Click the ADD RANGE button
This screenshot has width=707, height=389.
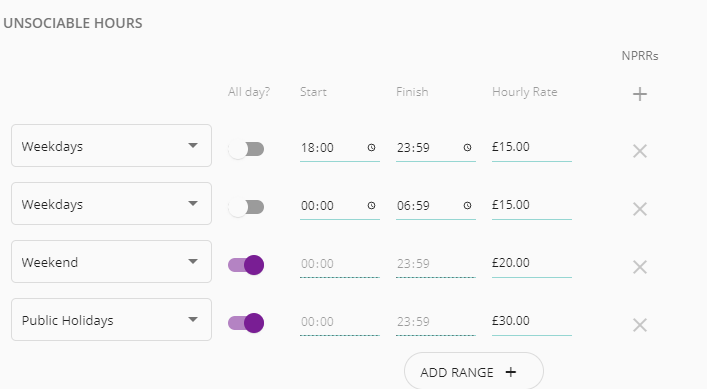[474, 372]
